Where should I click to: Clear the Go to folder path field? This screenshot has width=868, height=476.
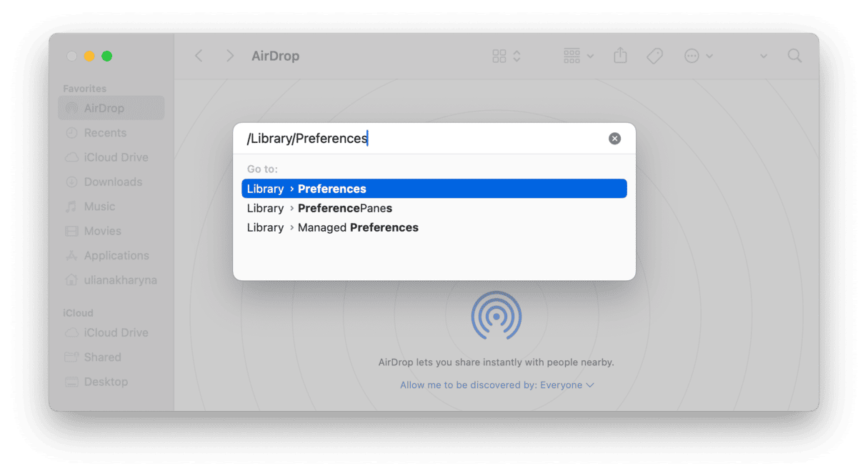click(x=614, y=139)
